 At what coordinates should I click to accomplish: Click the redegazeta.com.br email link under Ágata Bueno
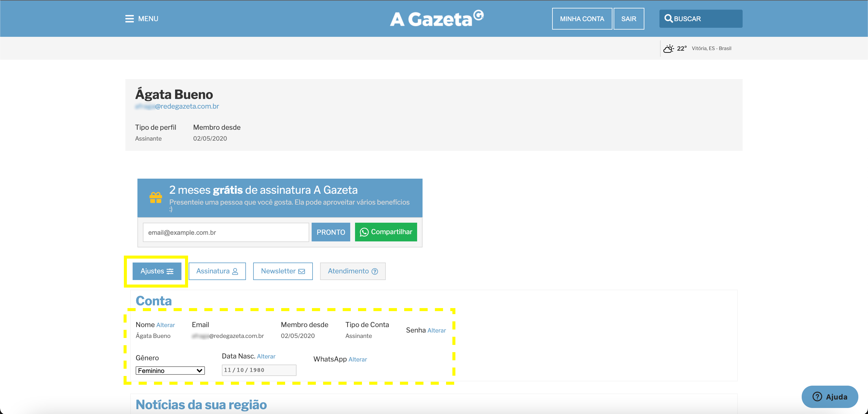177,106
